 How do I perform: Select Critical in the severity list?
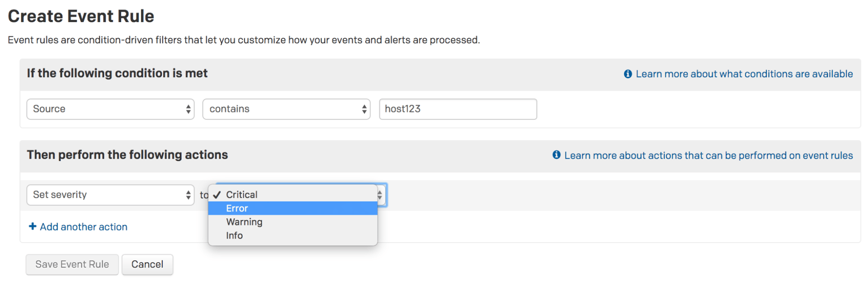pyautogui.click(x=242, y=195)
